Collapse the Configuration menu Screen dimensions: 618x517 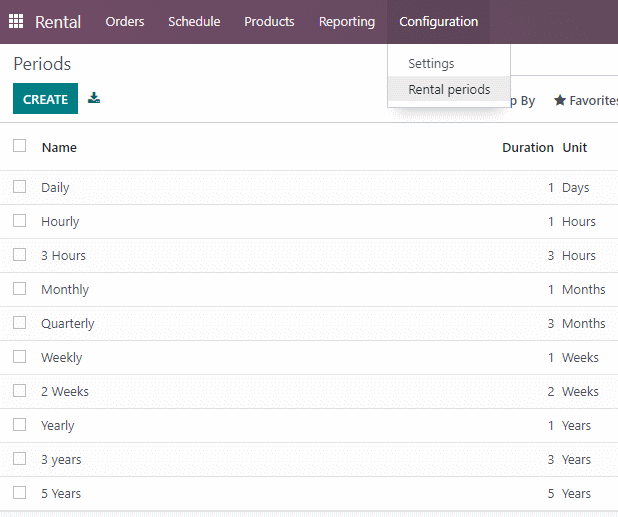click(x=439, y=21)
